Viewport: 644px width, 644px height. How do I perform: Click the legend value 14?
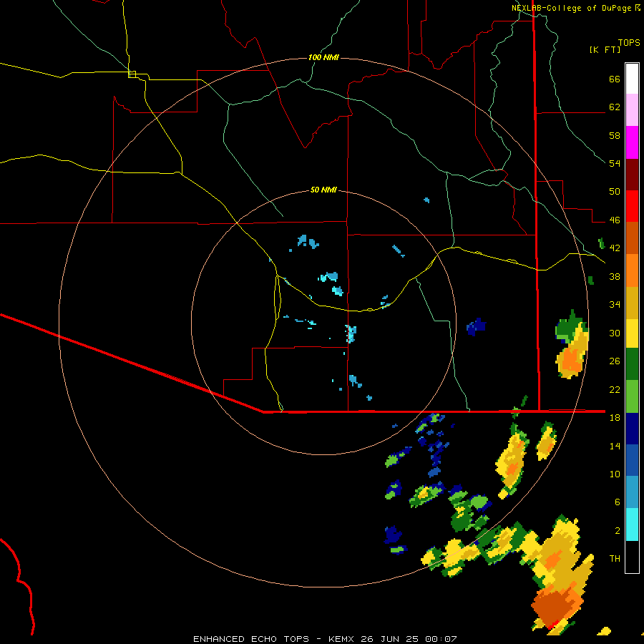(615, 446)
